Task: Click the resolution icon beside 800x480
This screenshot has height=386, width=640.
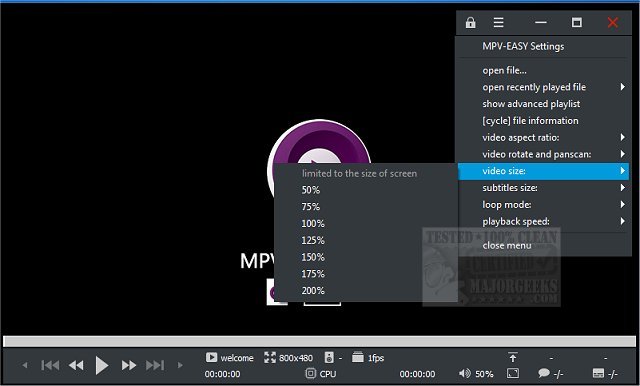Action: [x=270, y=358]
